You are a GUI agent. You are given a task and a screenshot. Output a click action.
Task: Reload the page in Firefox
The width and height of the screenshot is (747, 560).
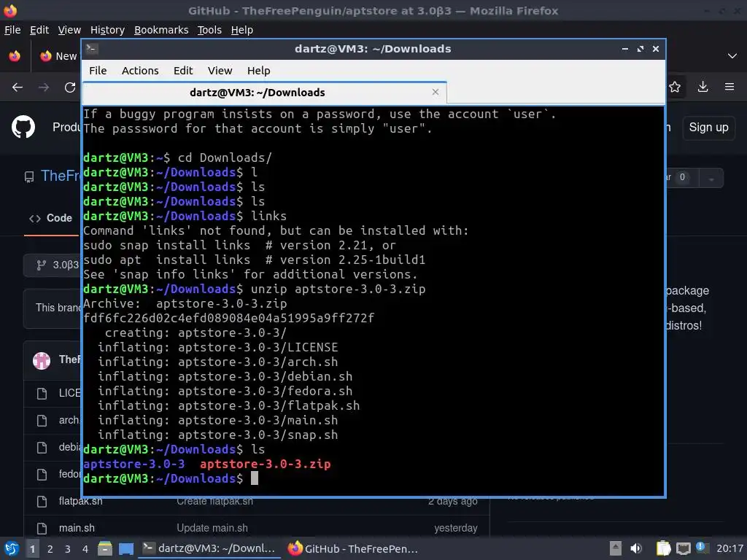point(70,87)
